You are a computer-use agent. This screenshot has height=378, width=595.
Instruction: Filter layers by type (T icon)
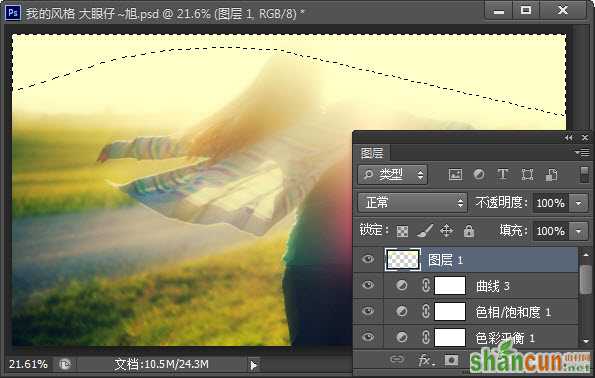(x=503, y=175)
